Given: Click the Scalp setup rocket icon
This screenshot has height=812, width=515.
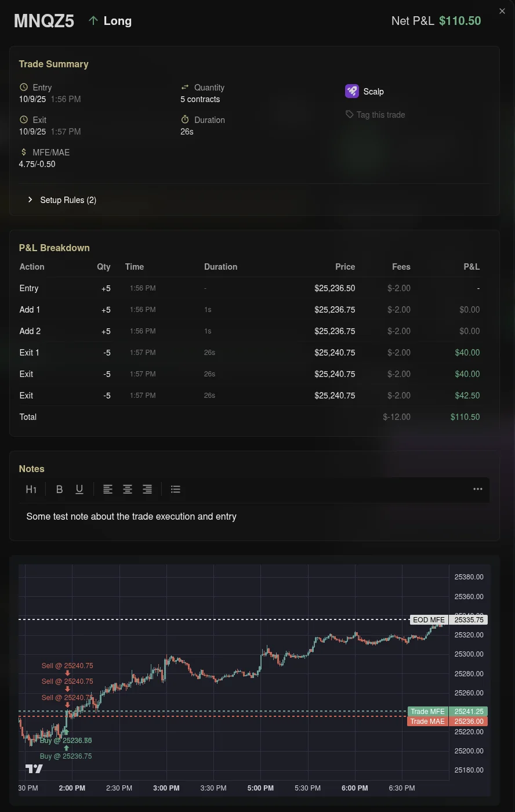Looking at the screenshot, I should pos(352,91).
